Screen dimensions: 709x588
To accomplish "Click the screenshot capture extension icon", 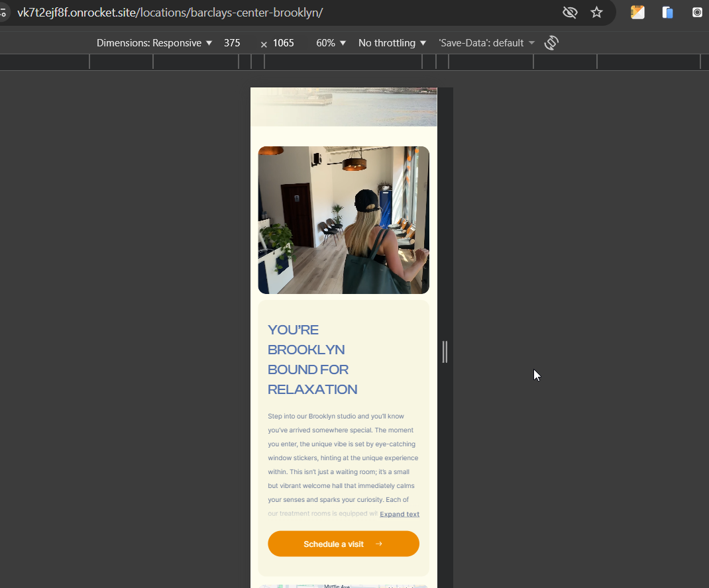I will pyautogui.click(x=697, y=12).
